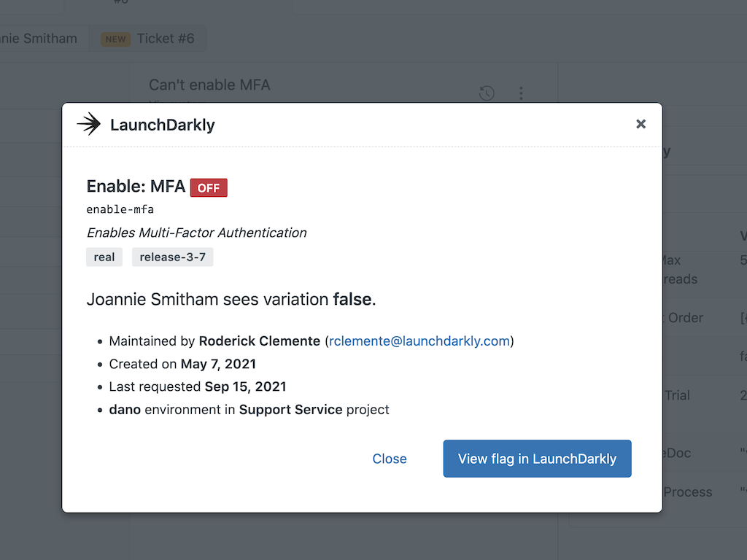Open the vertical three-dot options menu

[521, 93]
